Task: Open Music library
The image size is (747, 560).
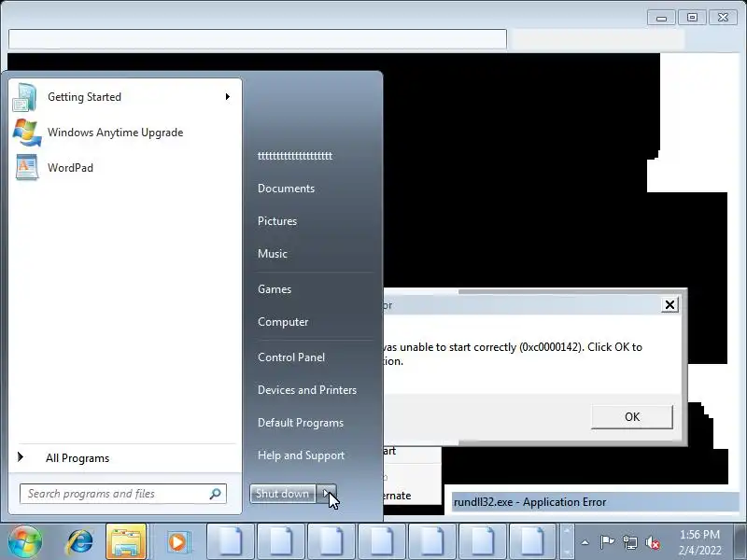Action: [x=273, y=254]
